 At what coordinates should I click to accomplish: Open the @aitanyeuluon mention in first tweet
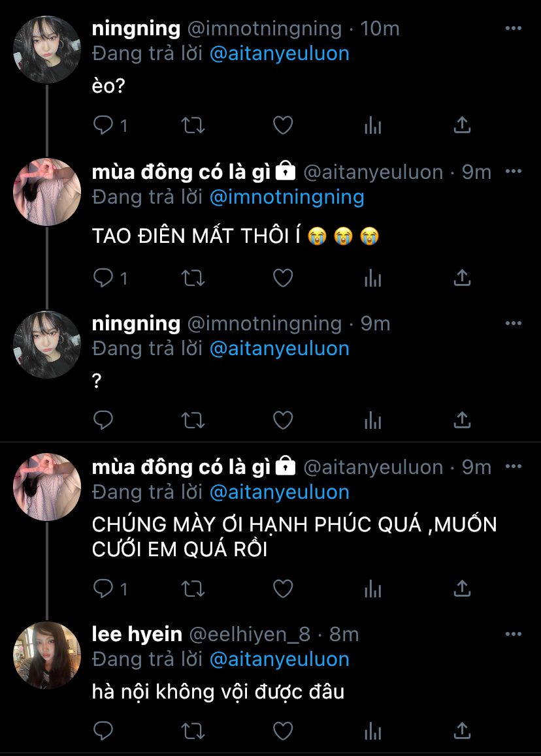click(280, 54)
